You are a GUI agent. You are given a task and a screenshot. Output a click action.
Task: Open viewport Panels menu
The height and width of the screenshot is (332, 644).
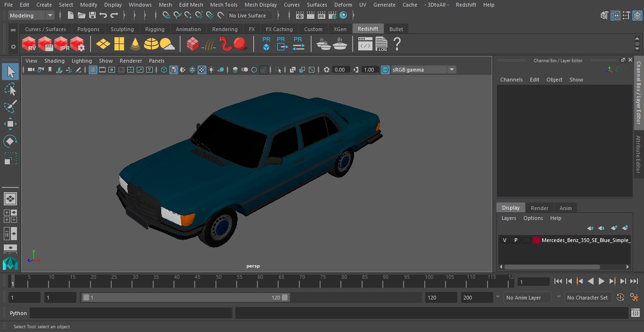coord(157,61)
